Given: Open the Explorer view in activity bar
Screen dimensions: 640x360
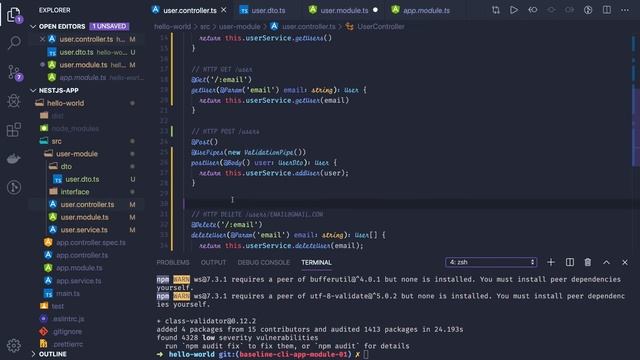Looking at the screenshot, I should point(14,15).
